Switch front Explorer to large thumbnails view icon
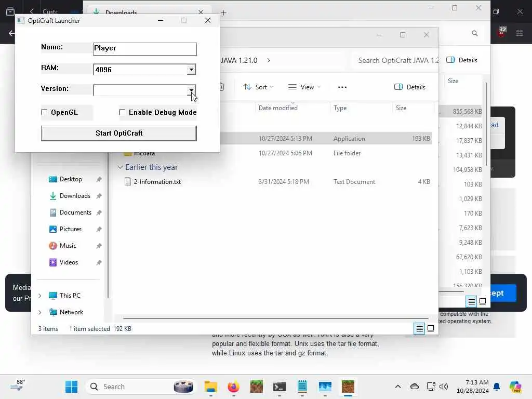Viewport: 532px width, 399px height. coord(431,328)
